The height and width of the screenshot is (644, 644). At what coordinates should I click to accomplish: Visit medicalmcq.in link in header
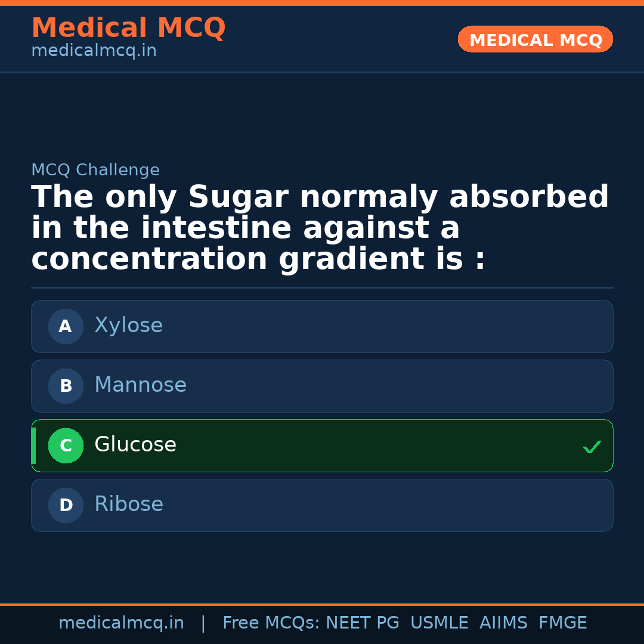coord(94,51)
